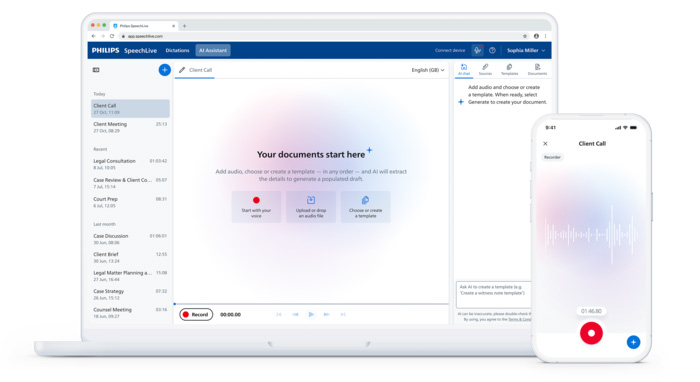Toggle the sidebar panel icon
Image resolution: width=700 pixels, height=382 pixels.
pos(96,70)
